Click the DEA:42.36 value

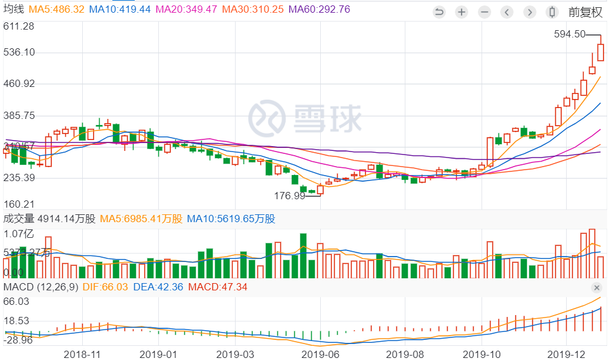pyautogui.click(x=158, y=287)
